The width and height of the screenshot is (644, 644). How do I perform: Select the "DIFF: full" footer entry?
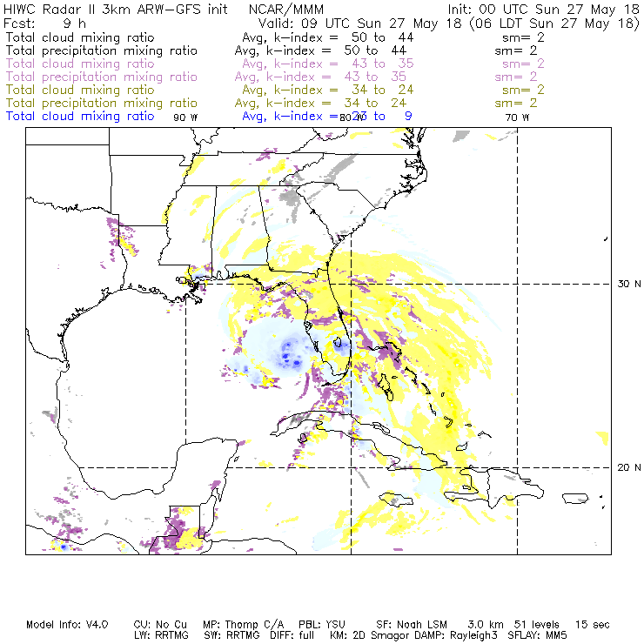[292, 635]
